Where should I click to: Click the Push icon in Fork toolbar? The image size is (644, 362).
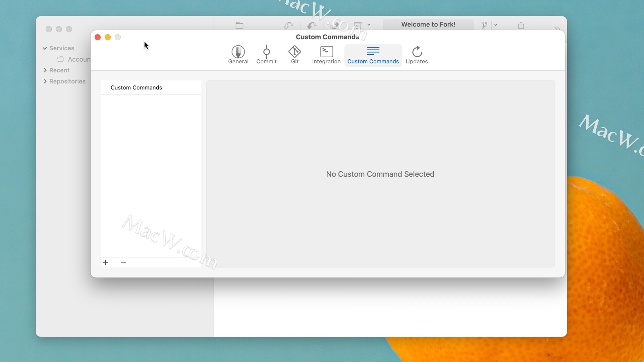[x=334, y=25]
